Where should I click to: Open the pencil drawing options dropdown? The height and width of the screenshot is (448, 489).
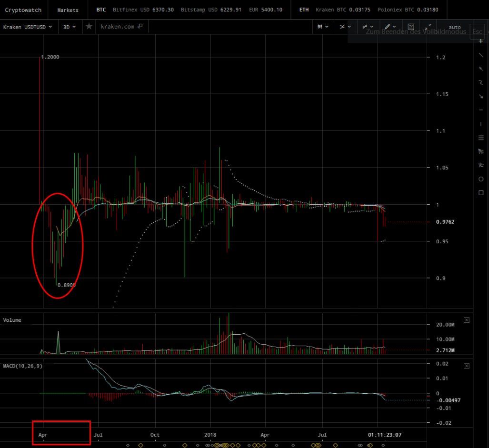tap(390, 27)
